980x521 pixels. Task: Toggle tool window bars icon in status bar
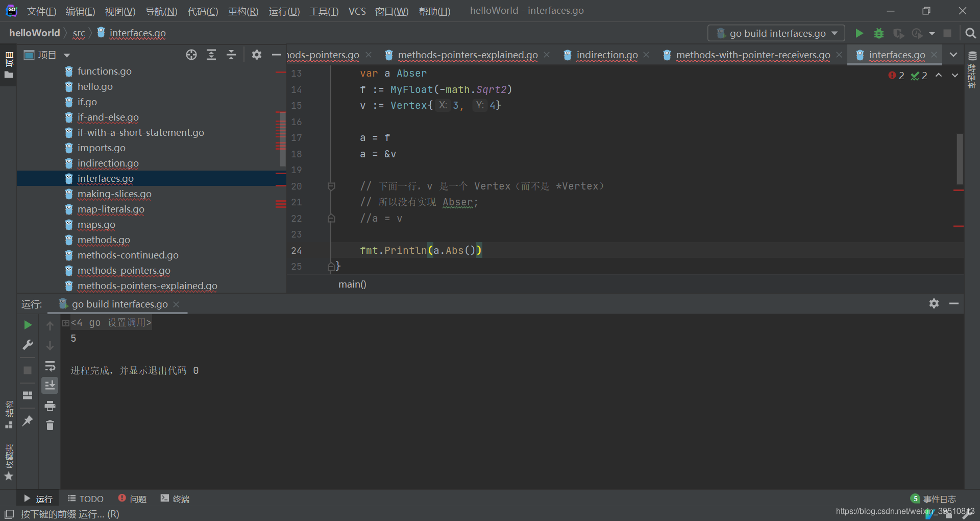click(x=9, y=514)
